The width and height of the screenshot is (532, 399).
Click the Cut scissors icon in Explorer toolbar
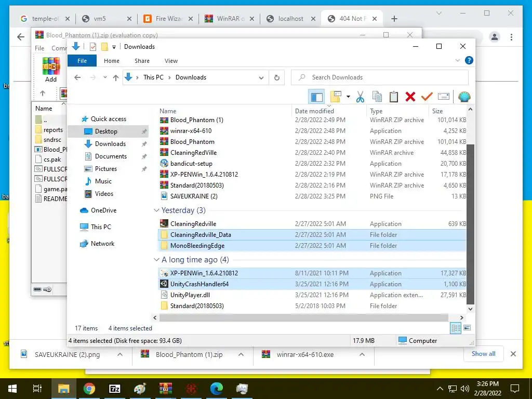[x=360, y=97]
